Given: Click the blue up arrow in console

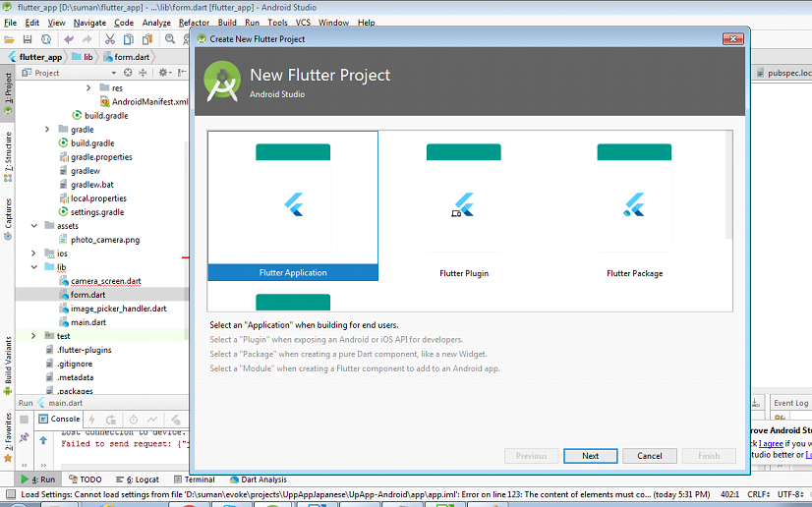Looking at the screenshot, I should 43,440.
